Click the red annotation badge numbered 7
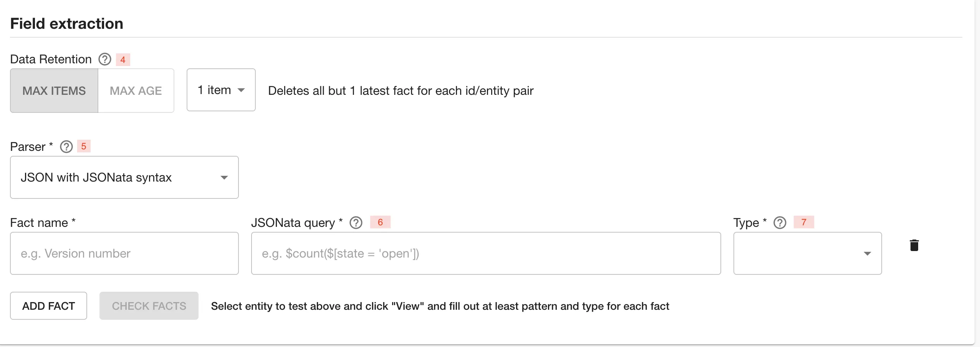This screenshot has width=980, height=347. pyautogui.click(x=804, y=222)
